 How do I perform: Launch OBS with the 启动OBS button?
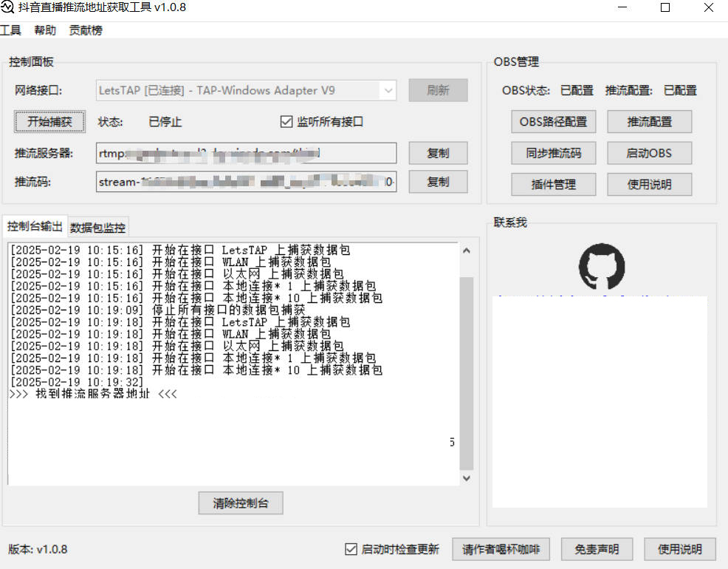[650, 153]
